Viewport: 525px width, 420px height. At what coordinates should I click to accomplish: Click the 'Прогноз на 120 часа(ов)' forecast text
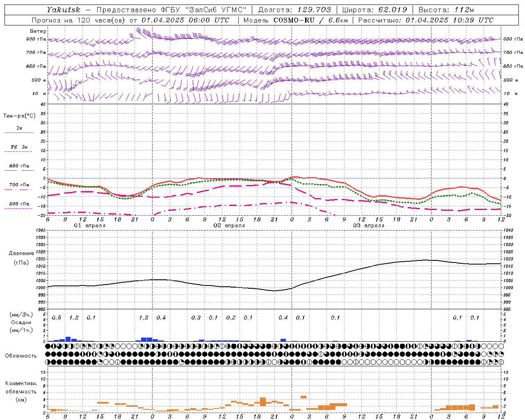tap(79, 20)
